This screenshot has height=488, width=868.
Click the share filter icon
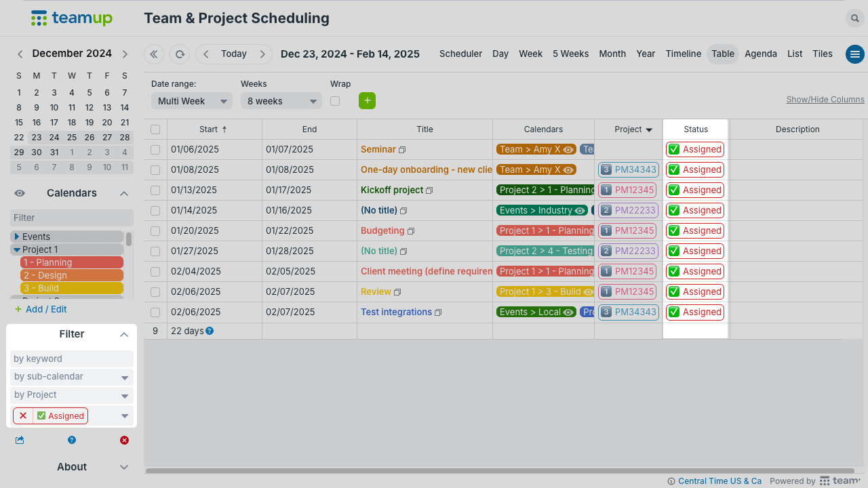point(20,440)
